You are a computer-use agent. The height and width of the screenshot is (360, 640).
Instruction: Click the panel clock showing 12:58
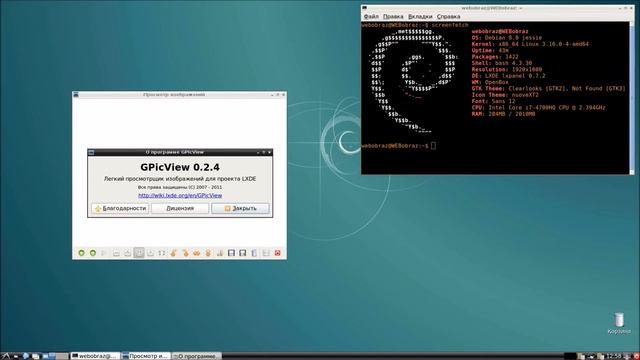[x=613, y=356]
